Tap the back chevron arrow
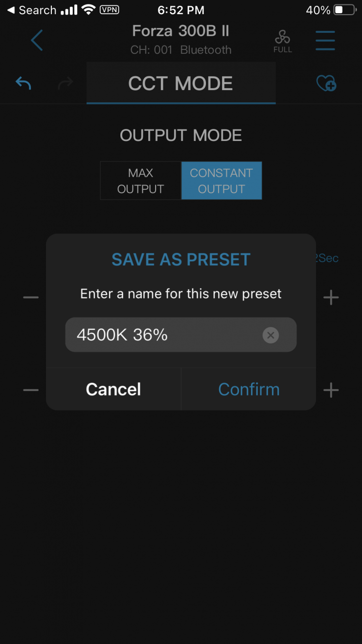 coord(37,40)
